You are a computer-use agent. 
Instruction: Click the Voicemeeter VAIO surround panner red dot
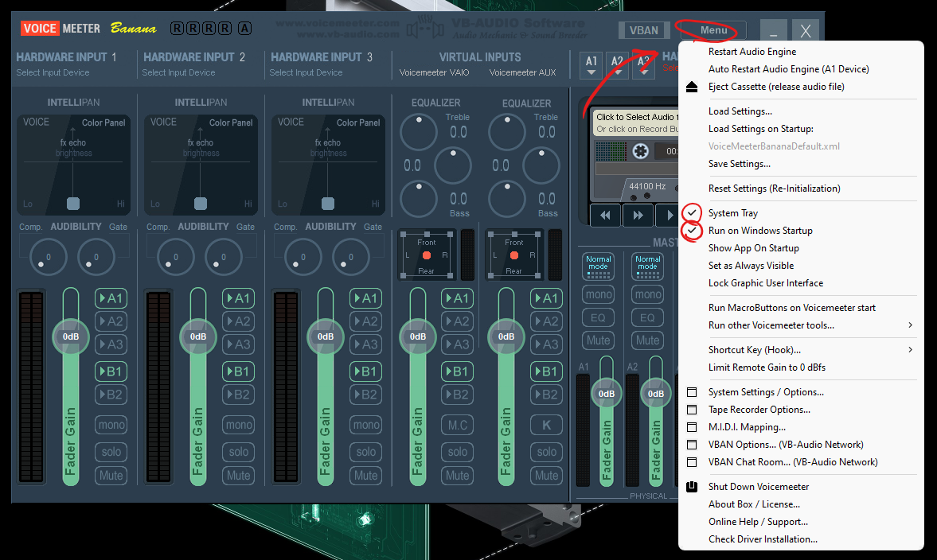pos(427,255)
